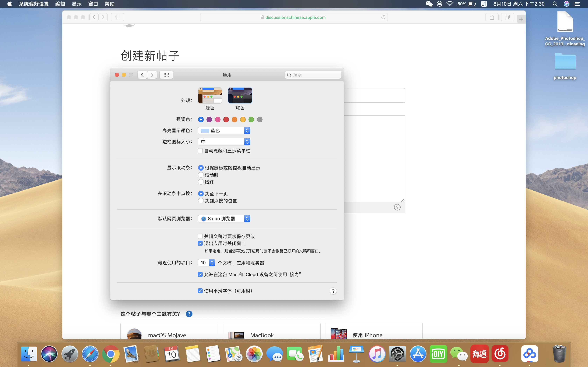Select the 深色 dark appearance thumbnail

pos(240,96)
